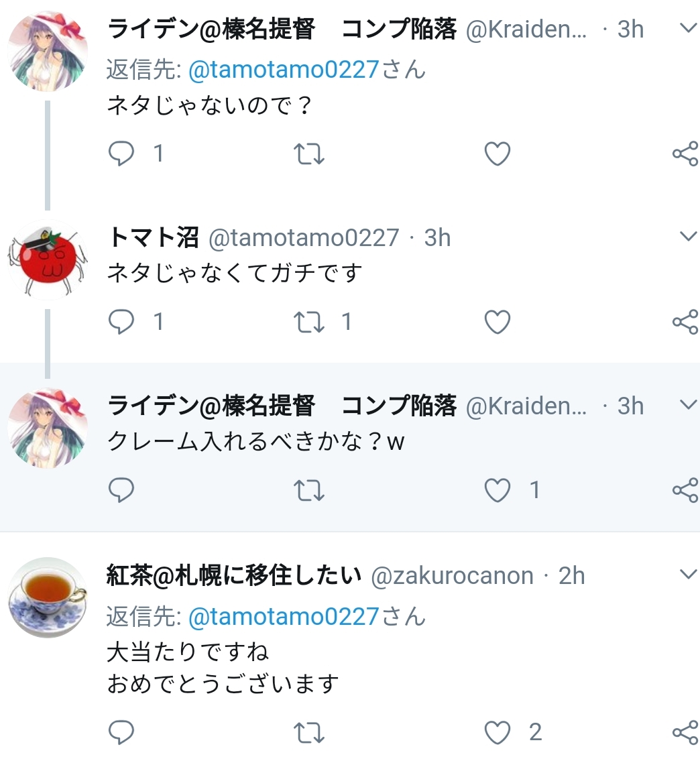The image size is (700, 765).
Task: Retweet the クレーム入れるべきかな tweet
Action: pyautogui.click(x=309, y=490)
